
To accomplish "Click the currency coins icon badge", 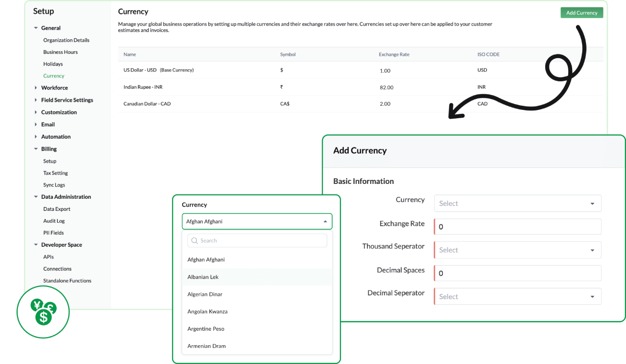I will click(43, 311).
